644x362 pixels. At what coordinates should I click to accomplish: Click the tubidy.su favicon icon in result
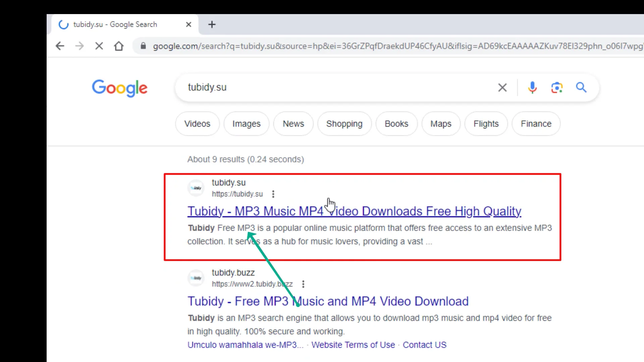coord(196,187)
